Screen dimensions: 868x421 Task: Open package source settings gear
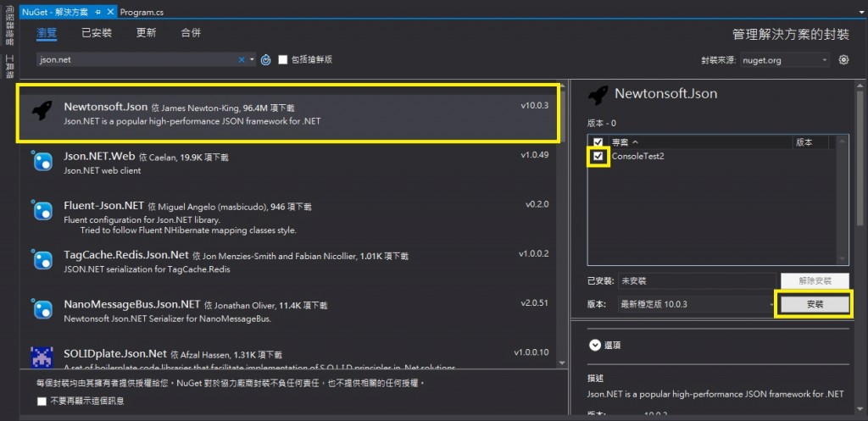click(843, 60)
